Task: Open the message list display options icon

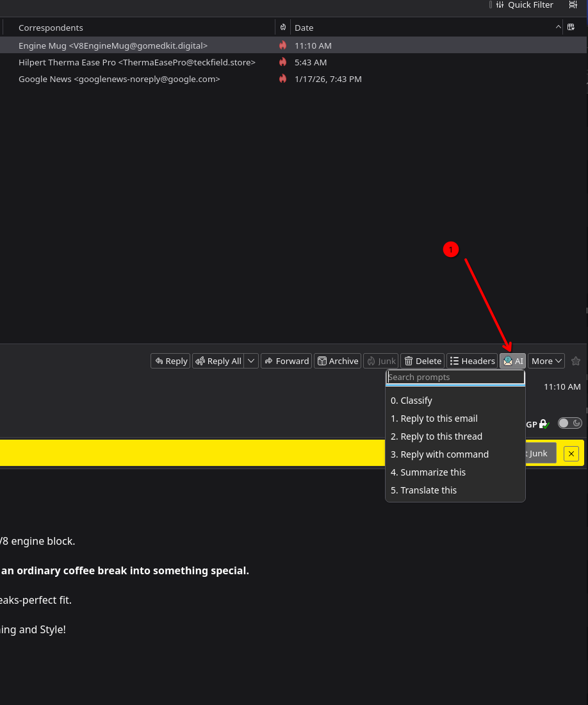Action: [x=573, y=5]
